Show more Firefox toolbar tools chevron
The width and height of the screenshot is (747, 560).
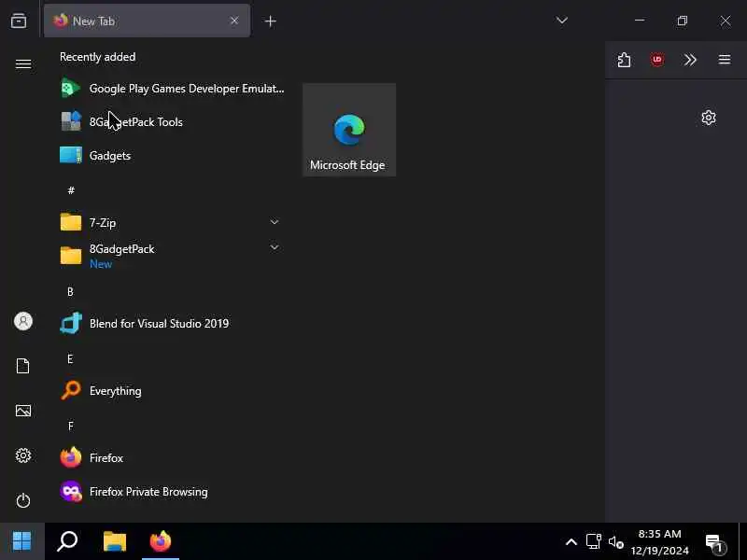tap(690, 60)
